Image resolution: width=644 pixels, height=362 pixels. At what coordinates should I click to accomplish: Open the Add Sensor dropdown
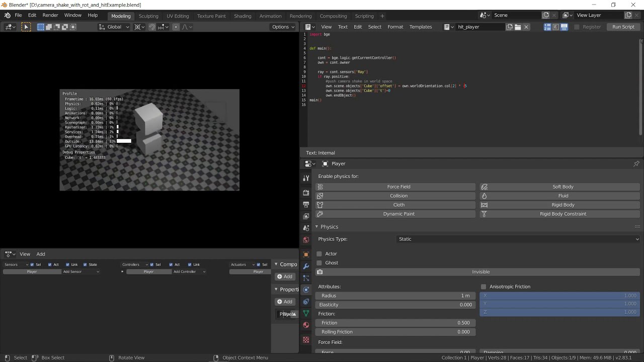[x=80, y=271]
